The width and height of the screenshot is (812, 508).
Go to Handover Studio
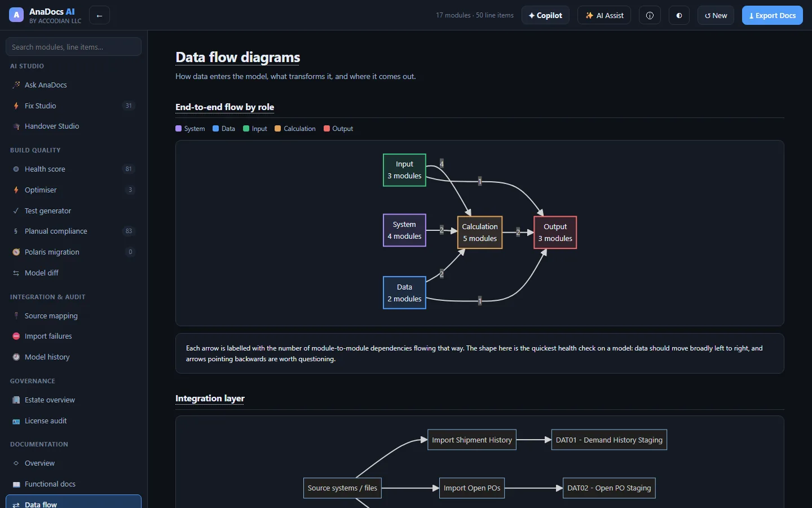tap(73, 126)
